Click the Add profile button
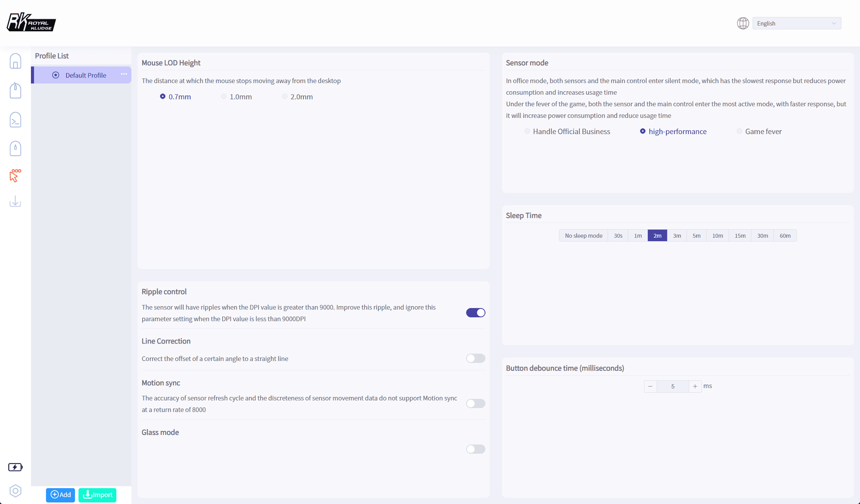This screenshot has width=860, height=504. pyautogui.click(x=60, y=495)
